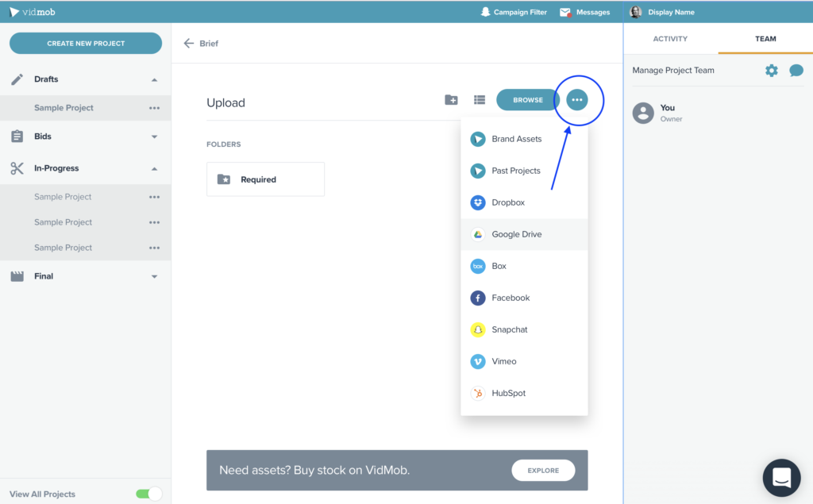Choose Facebook as upload source
This screenshot has width=813, height=504.
pyautogui.click(x=524, y=298)
